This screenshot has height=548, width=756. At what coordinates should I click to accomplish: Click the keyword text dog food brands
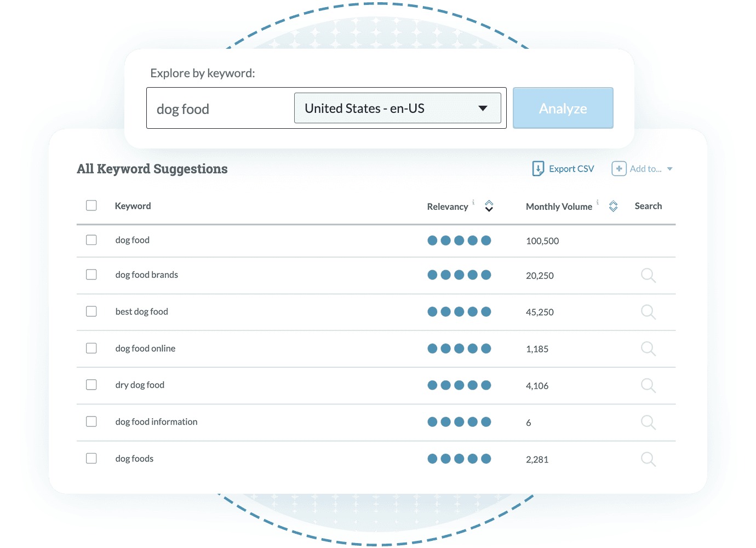tap(147, 275)
